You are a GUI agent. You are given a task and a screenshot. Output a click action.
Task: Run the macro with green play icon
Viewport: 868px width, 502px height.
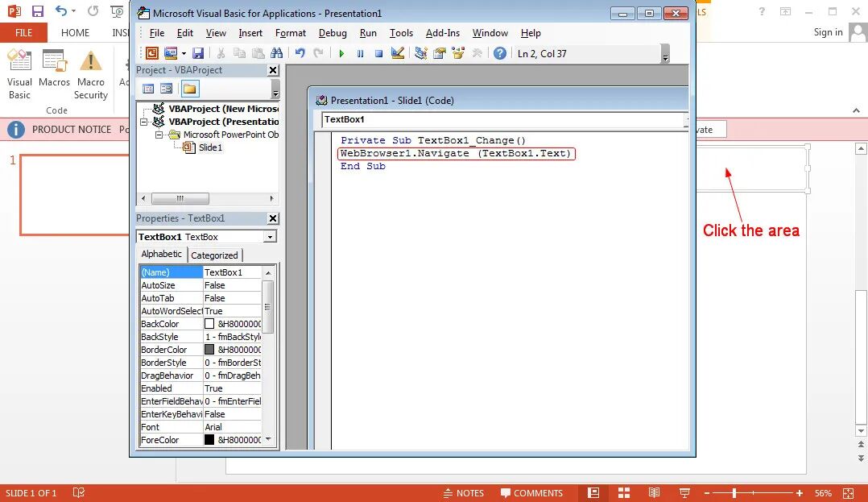click(341, 54)
